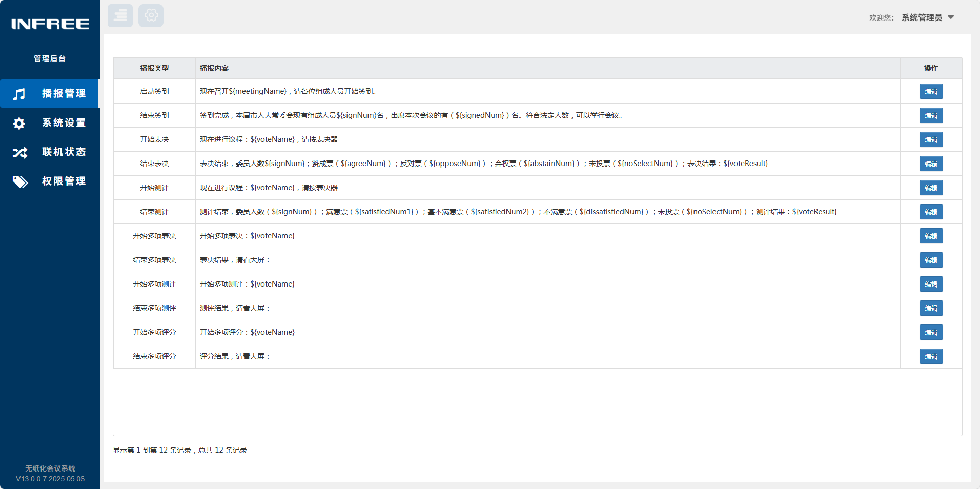Click the music note icon for 播报管理

19,94
